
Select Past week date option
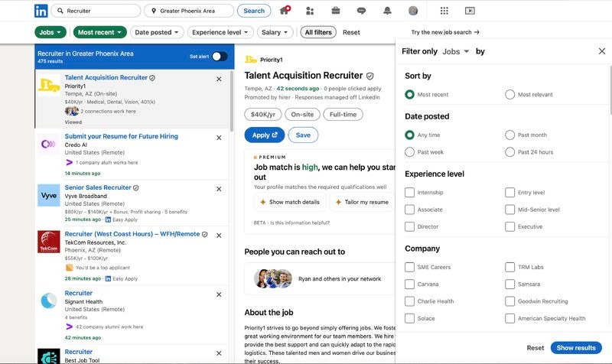pos(409,152)
